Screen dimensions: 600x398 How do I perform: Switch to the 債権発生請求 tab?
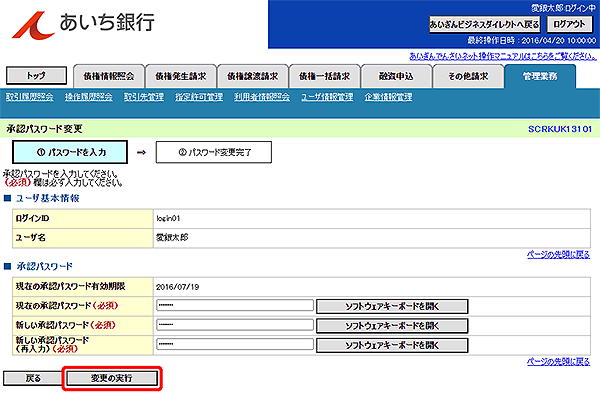pyautogui.click(x=181, y=77)
